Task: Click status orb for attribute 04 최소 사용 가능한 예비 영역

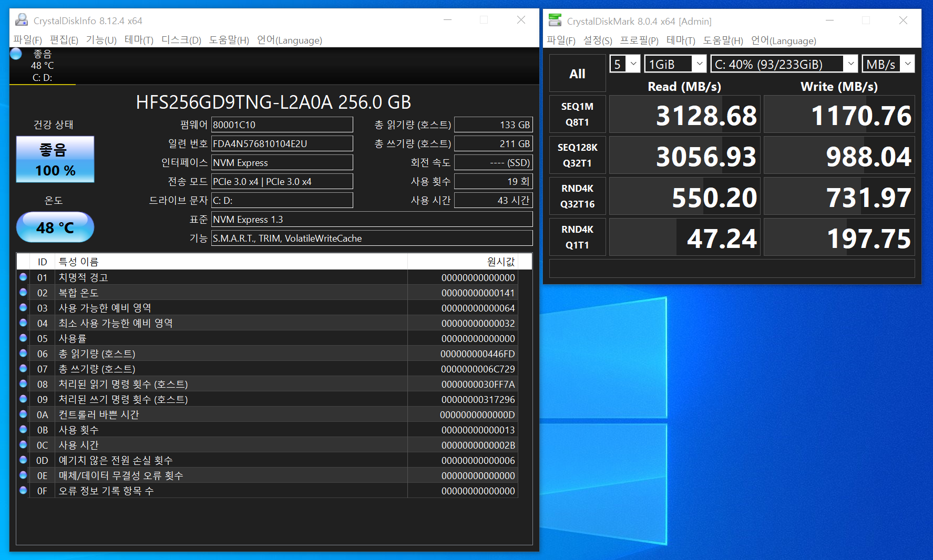Action: (x=23, y=323)
